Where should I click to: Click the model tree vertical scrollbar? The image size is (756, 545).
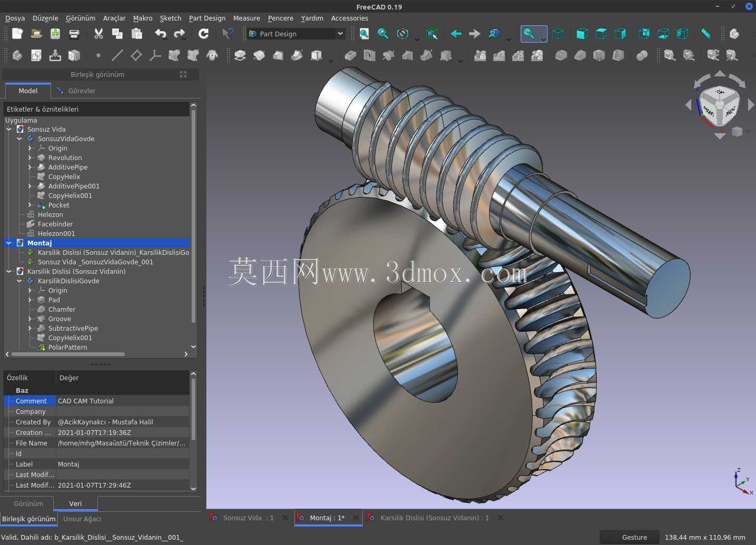point(193,216)
